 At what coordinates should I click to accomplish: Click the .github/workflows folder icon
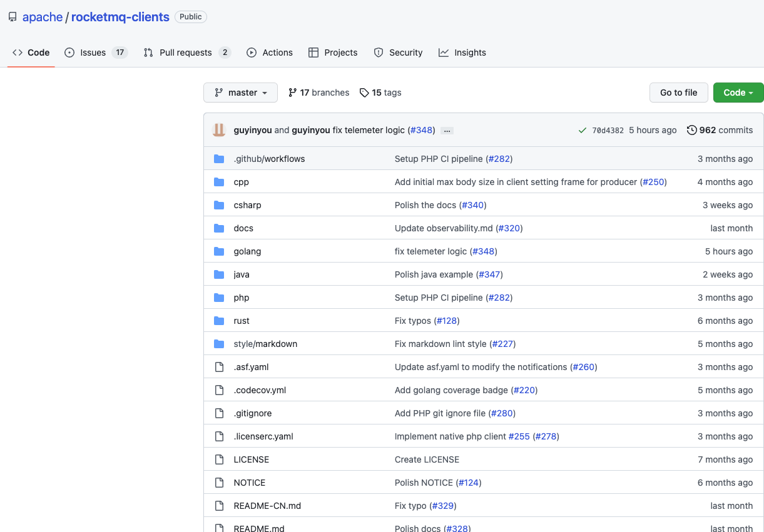click(219, 159)
